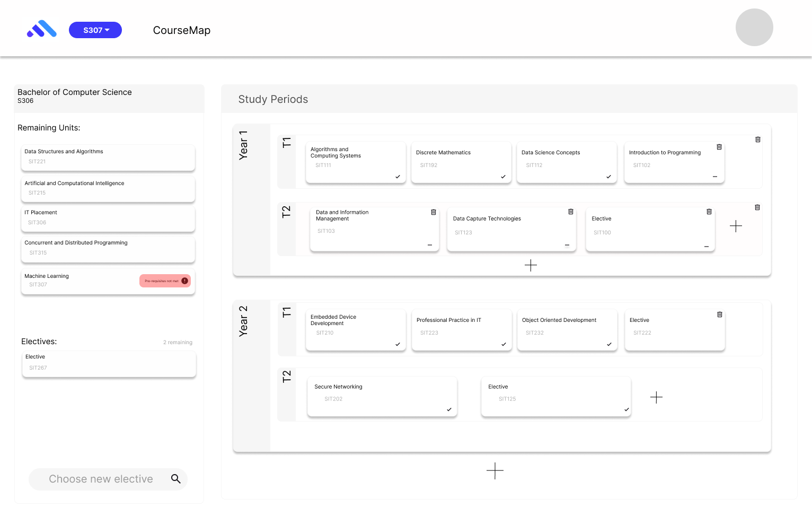Image resolution: width=812 pixels, height=525 pixels.
Task: Click the Choose new elective input field
Action: coord(101,479)
